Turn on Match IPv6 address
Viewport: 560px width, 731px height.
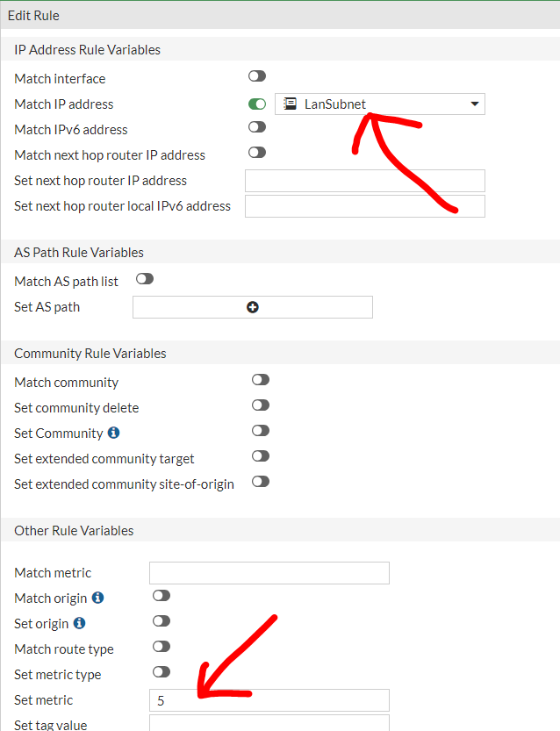pyautogui.click(x=257, y=128)
